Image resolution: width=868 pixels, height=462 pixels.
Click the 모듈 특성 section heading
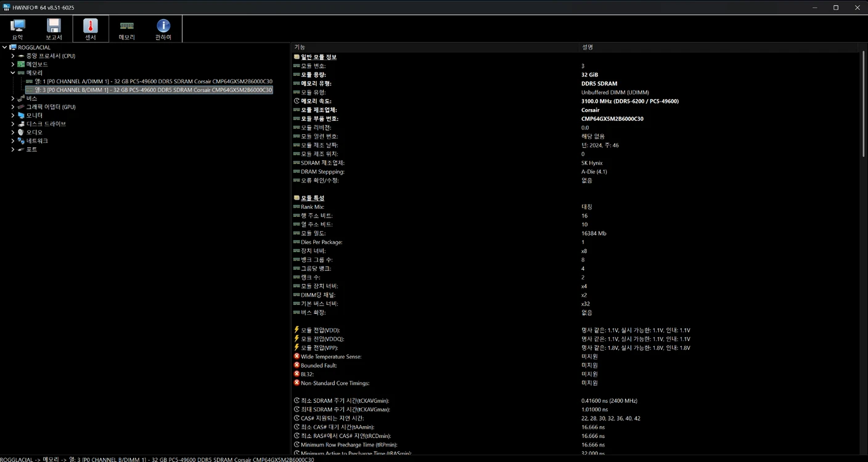pos(313,198)
